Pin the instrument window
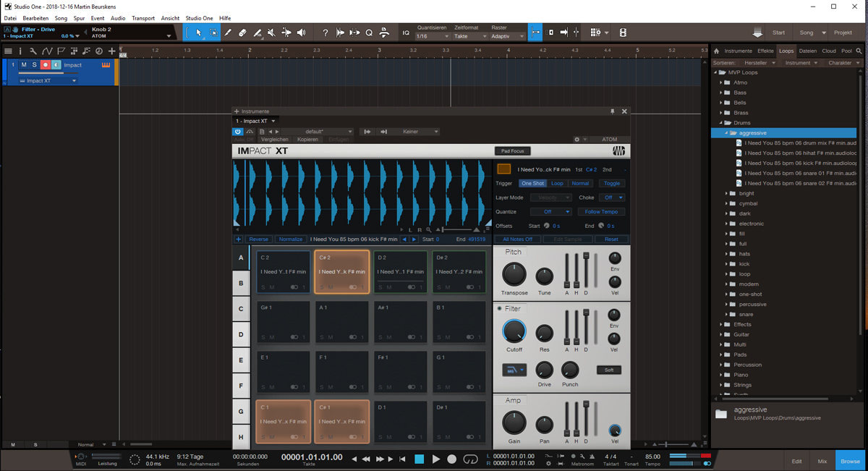Image resolution: width=868 pixels, height=471 pixels. pos(613,111)
